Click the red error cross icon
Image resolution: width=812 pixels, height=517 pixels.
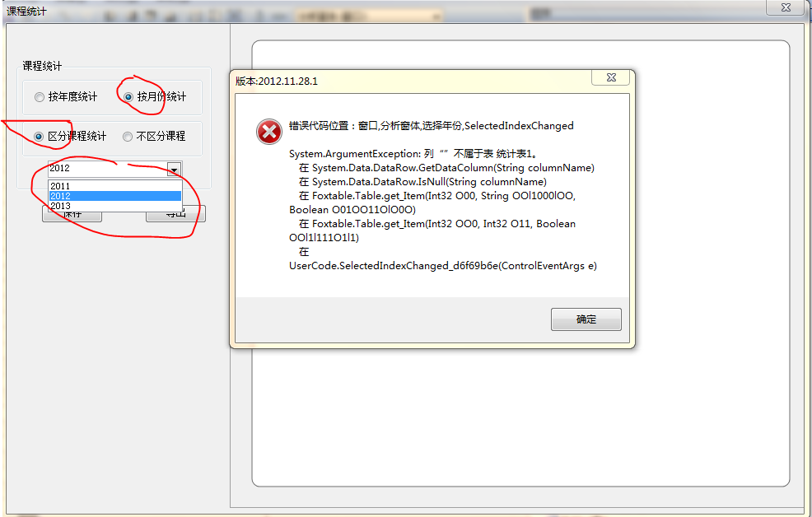[268, 132]
